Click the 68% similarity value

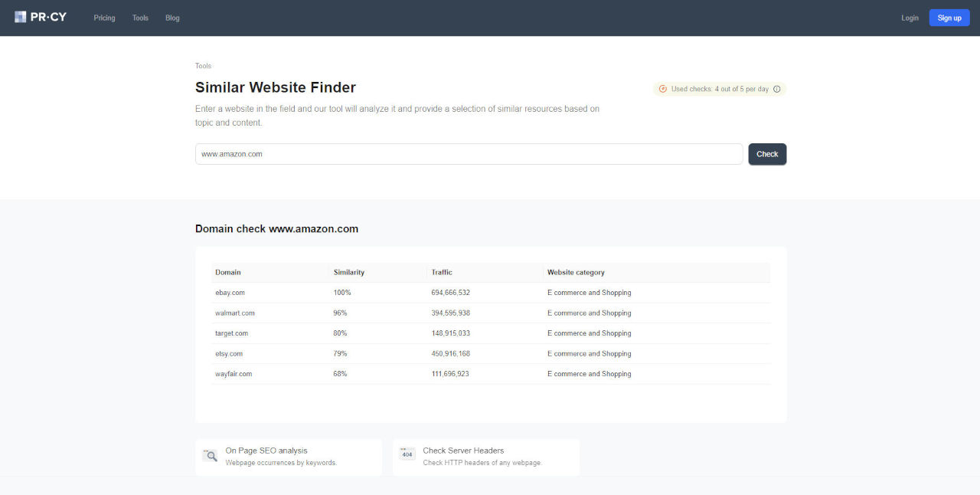(x=340, y=374)
